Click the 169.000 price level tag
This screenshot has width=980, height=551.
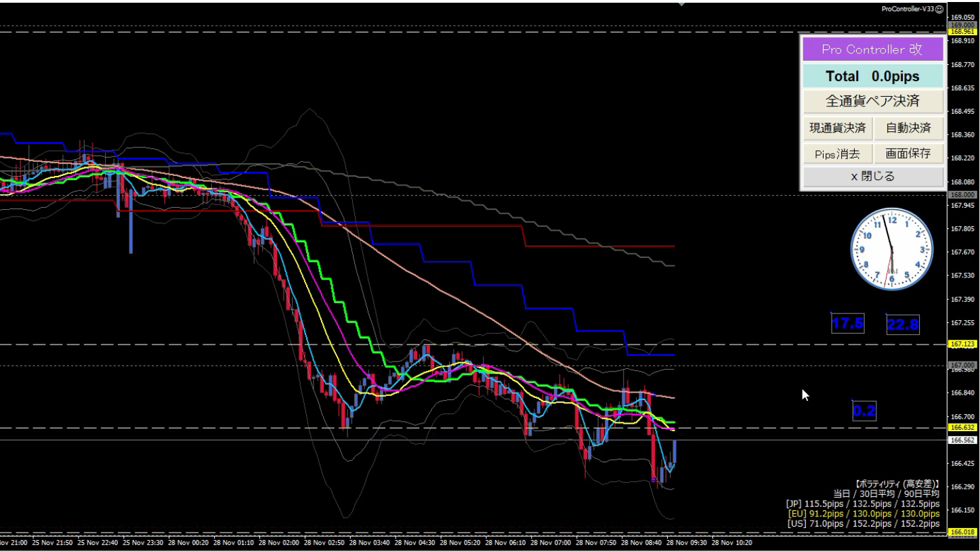pyautogui.click(x=962, y=25)
